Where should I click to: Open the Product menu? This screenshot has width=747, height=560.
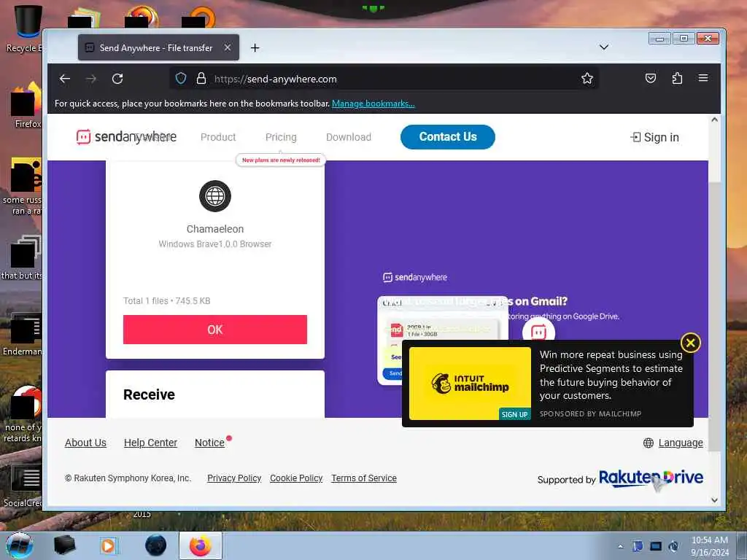point(218,137)
